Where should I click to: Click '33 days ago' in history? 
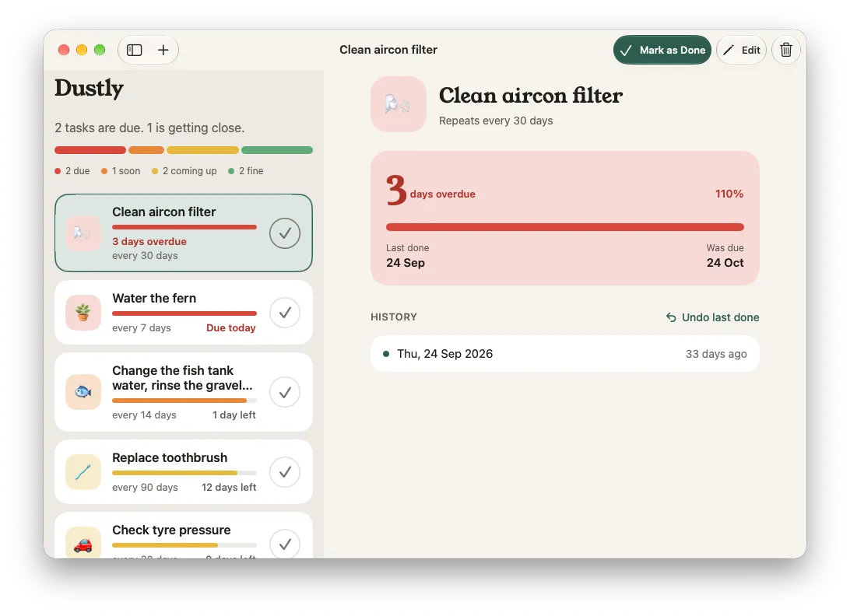click(716, 354)
